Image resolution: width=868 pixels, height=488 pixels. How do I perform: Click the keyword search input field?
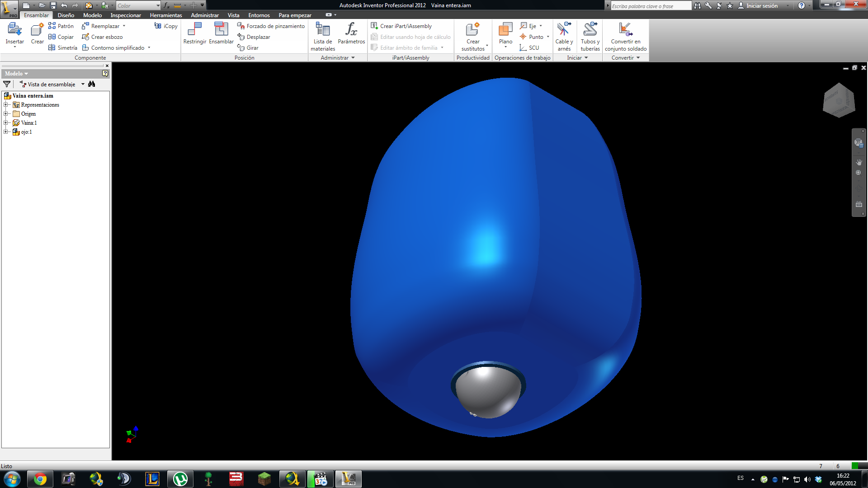[650, 6]
